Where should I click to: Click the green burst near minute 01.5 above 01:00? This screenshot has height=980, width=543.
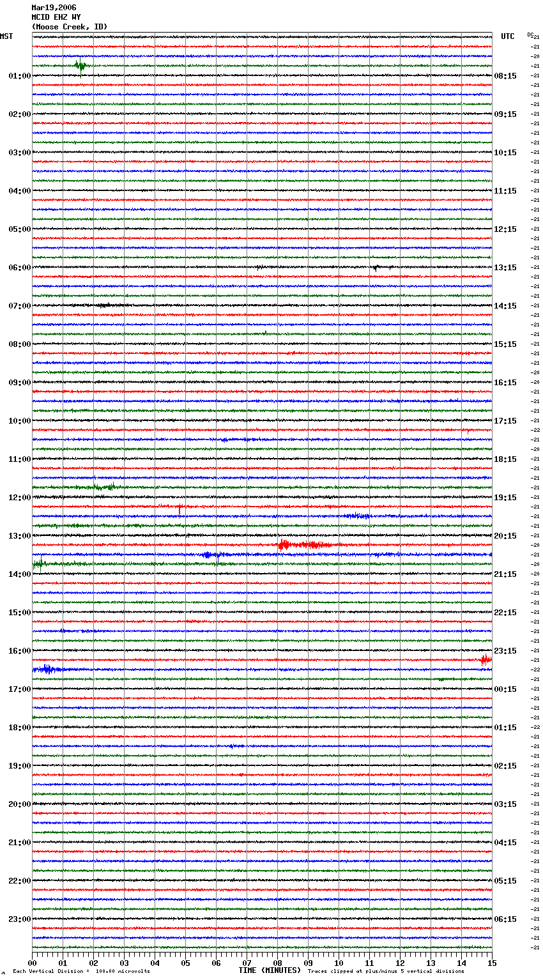click(x=80, y=66)
